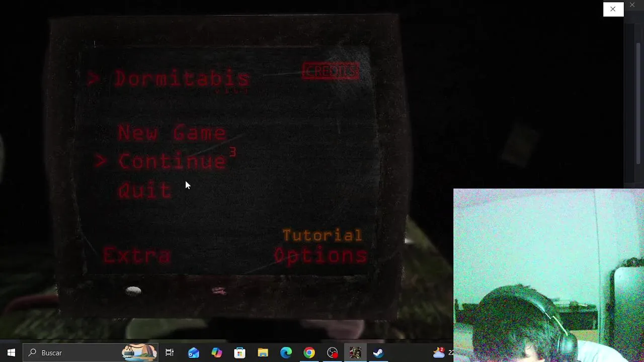Screen dimensions: 644x362
Task: Launch Copilot from the taskbar
Action: pyautogui.click(x=217, y=353)
